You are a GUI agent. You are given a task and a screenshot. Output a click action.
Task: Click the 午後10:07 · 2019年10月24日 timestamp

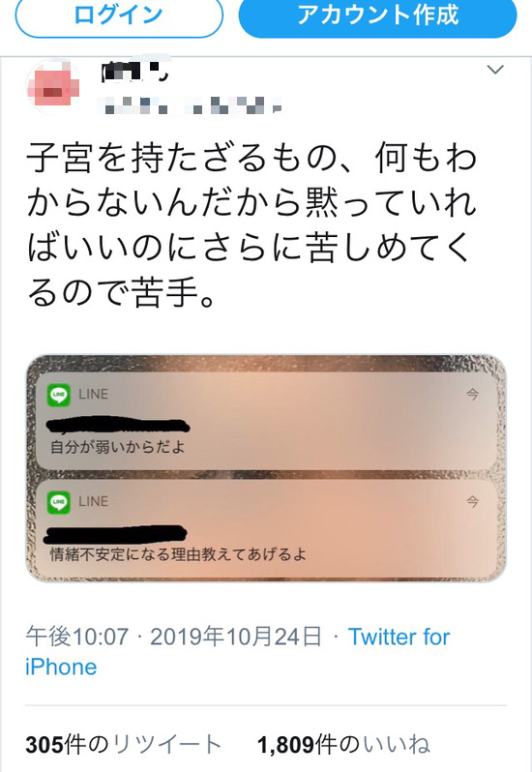[174, 637]
